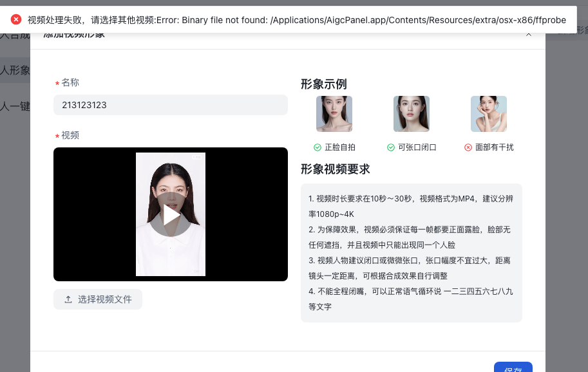Go to the 人一键 sidebar menu item
Viewport: 588px width, 372px height.
coord(15,106)
